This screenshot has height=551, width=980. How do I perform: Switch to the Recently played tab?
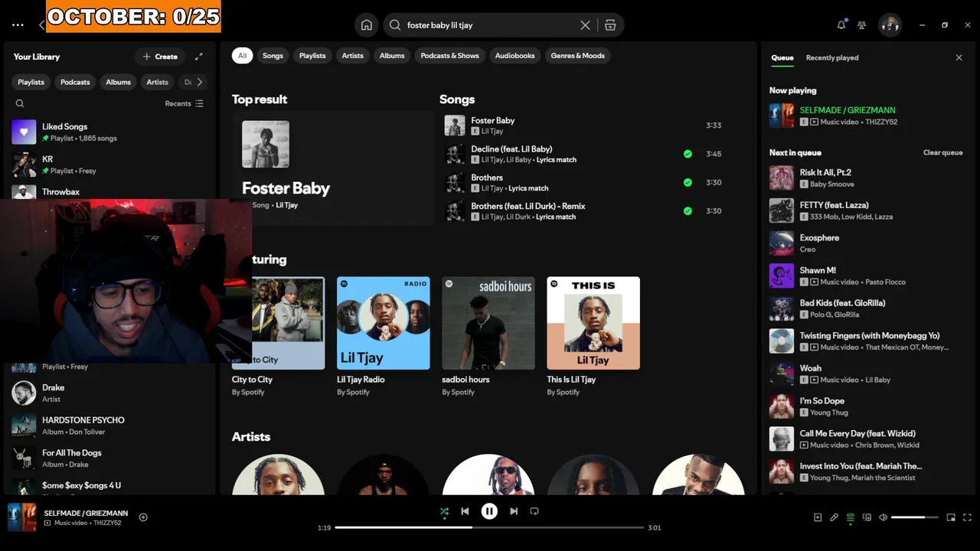pyautogui.click(x=831, y=57)
